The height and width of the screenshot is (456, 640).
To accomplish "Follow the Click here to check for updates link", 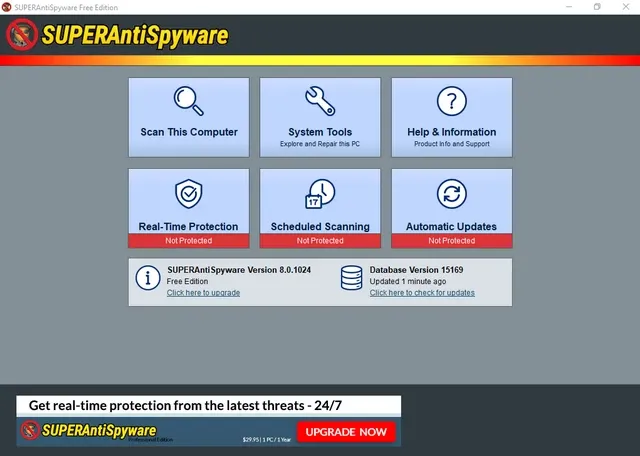I will coord(422,293).
